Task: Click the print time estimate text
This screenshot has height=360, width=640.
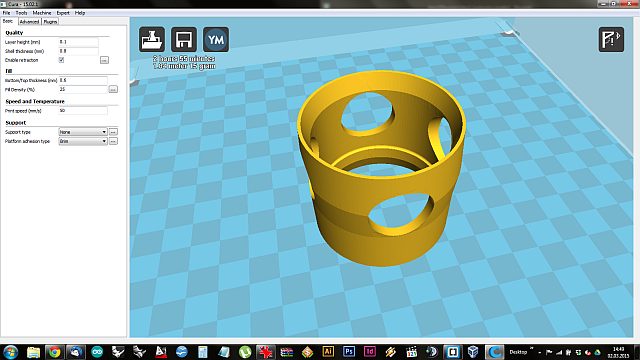Action: 184,59
